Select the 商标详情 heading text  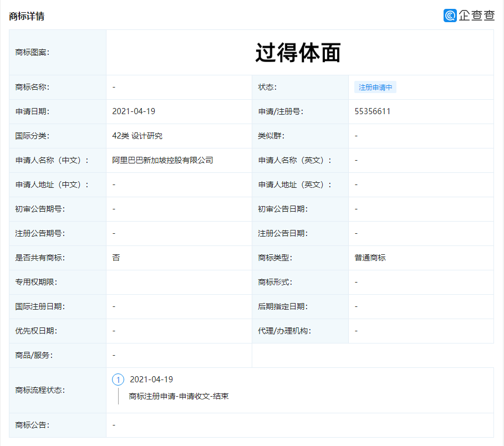click(27, 16)
